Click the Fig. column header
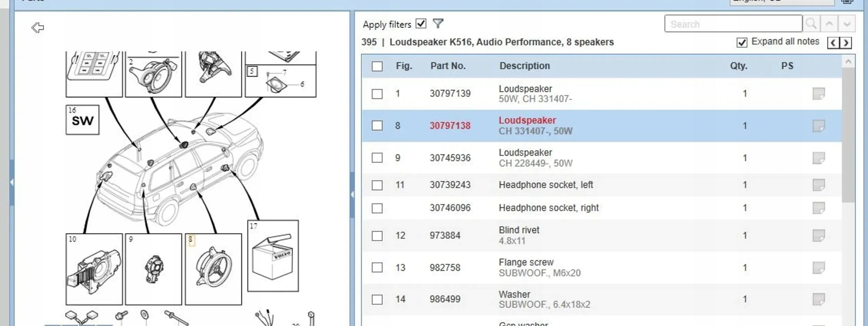This screenshot has height=326, width=868. tap(404, 66)
